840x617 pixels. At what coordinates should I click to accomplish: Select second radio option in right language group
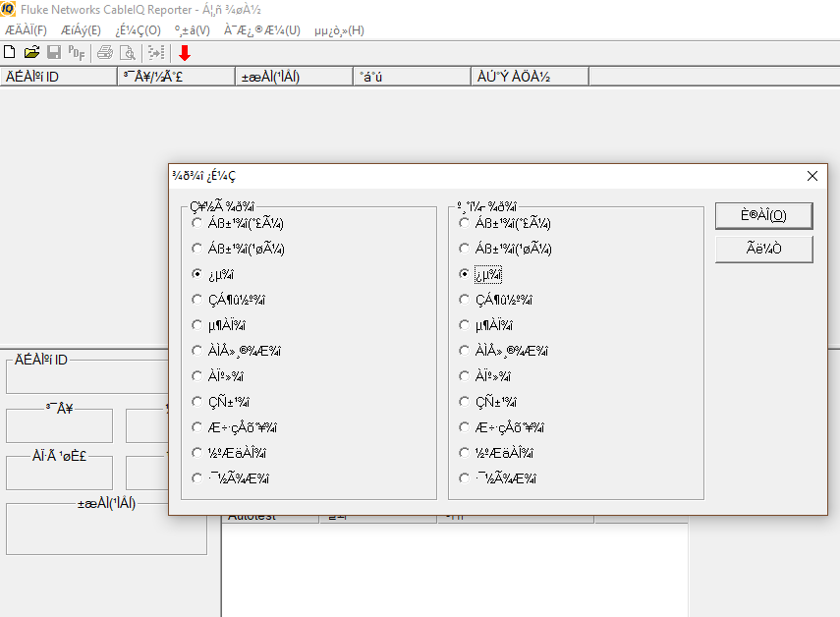coord(506,249)
